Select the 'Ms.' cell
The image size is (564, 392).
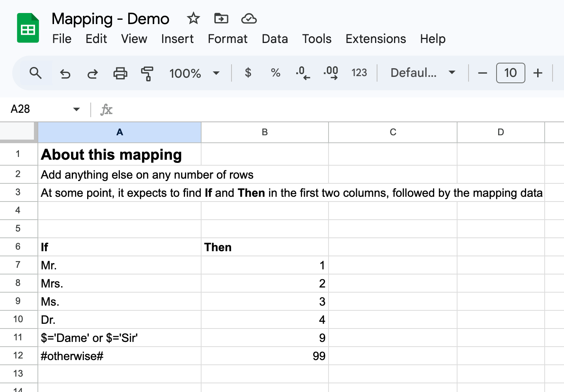coord(120,301)
